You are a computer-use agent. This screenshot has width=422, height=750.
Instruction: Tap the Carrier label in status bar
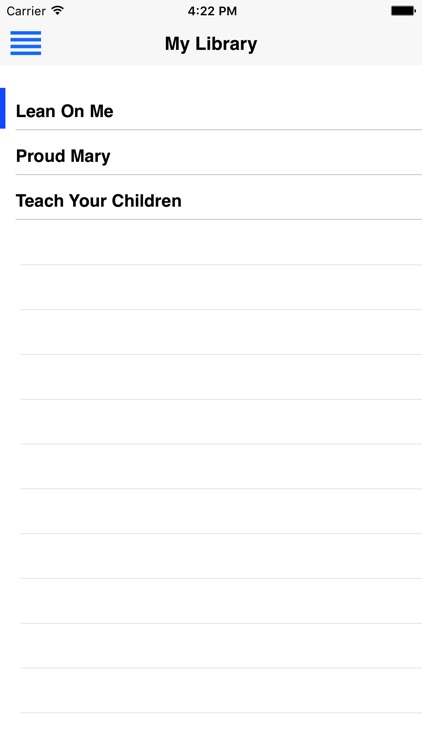click(x=26, y=11)
